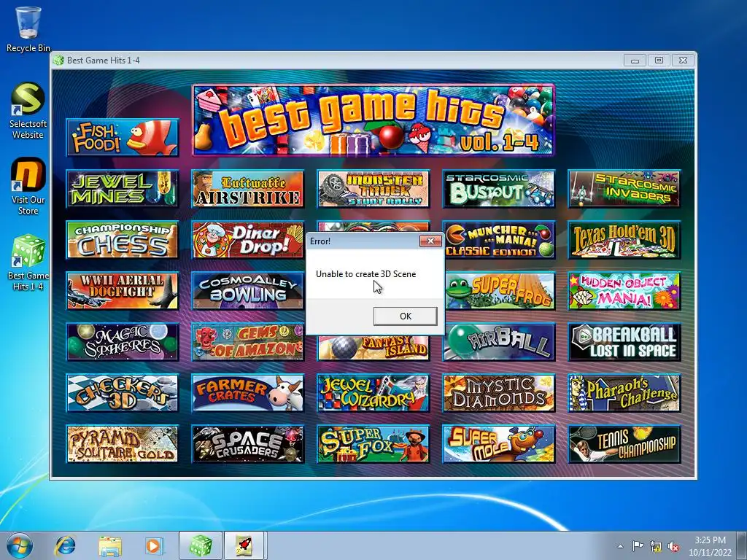Start Super Frog game

500,291
